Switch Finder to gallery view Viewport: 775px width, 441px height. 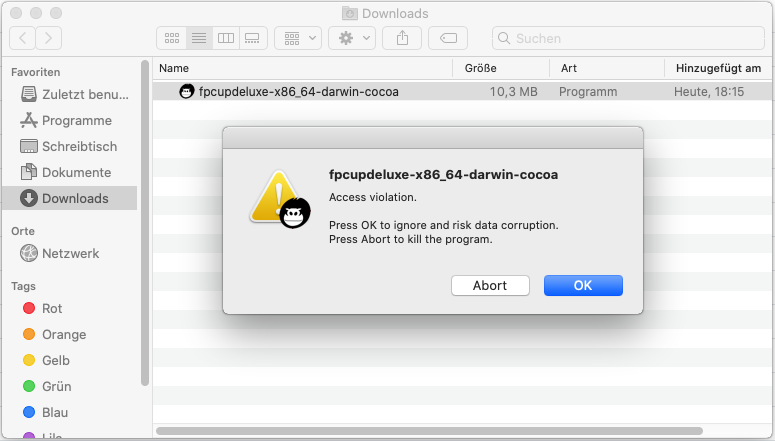253,38
